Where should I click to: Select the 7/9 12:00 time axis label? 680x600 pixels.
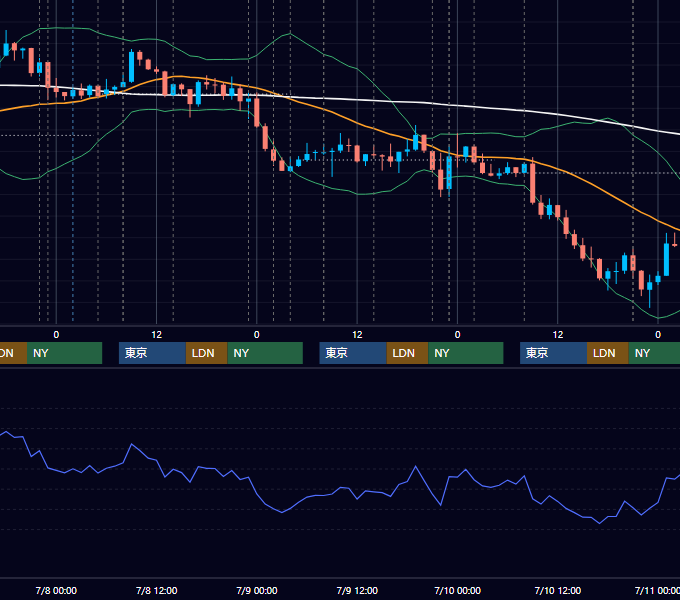point(357,590)
